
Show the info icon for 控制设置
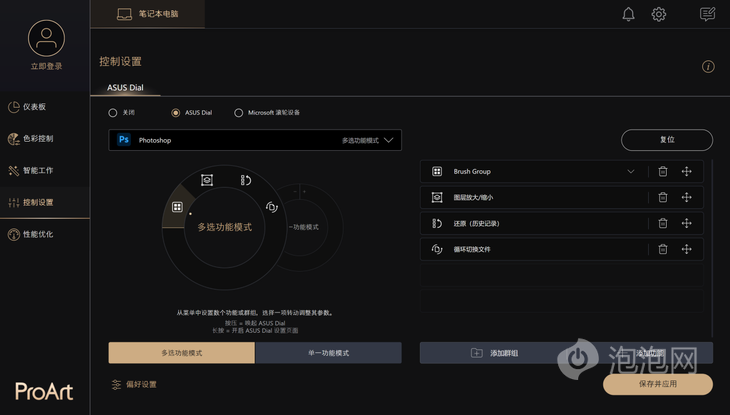coord(708,67)
